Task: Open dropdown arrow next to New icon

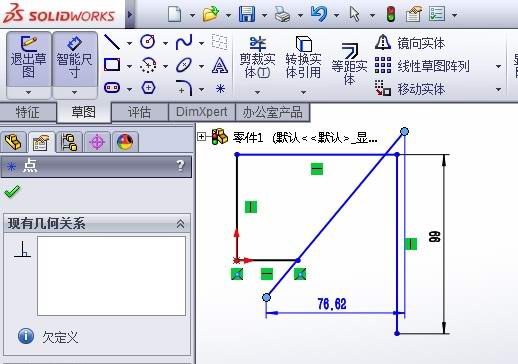Action: (192, 15)
